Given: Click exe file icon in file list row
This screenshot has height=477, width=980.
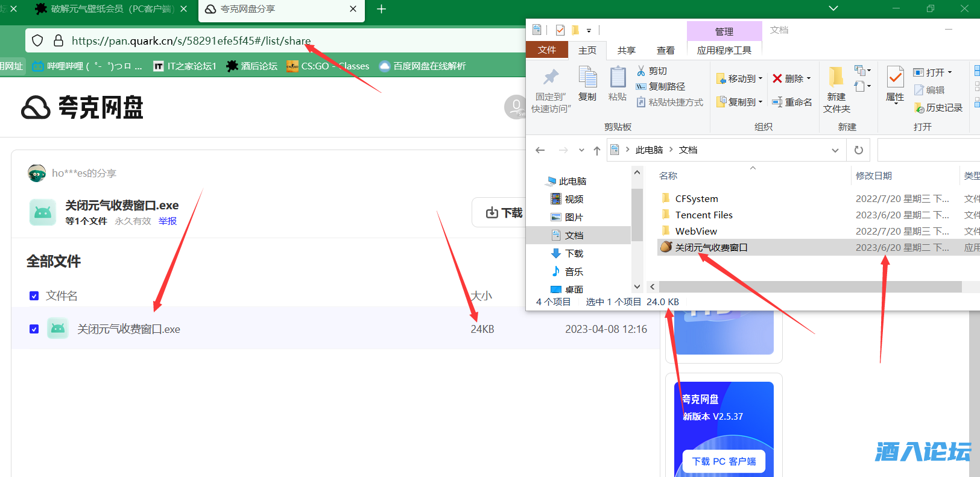Looking at the screenshot, I should tap(58, 329).
